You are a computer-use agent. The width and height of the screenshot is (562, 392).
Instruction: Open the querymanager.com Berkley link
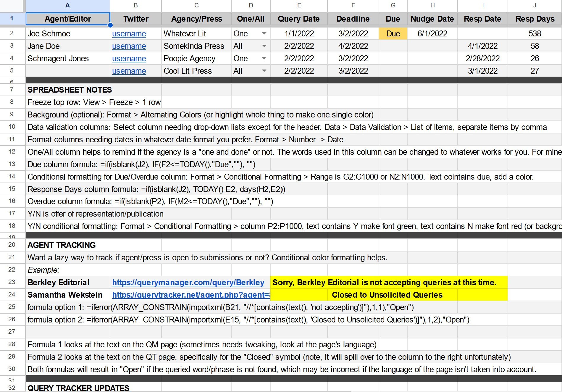(x=188, y=283)
